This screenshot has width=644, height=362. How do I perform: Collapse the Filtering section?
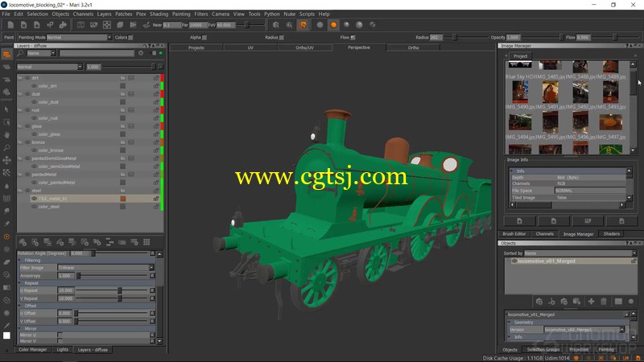tap(19, 260)
